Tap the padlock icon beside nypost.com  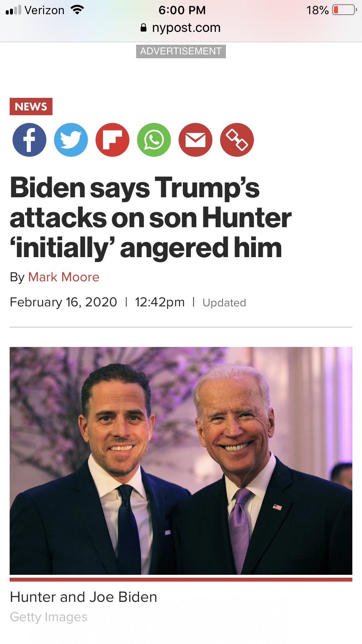click(x=144, y=28)
